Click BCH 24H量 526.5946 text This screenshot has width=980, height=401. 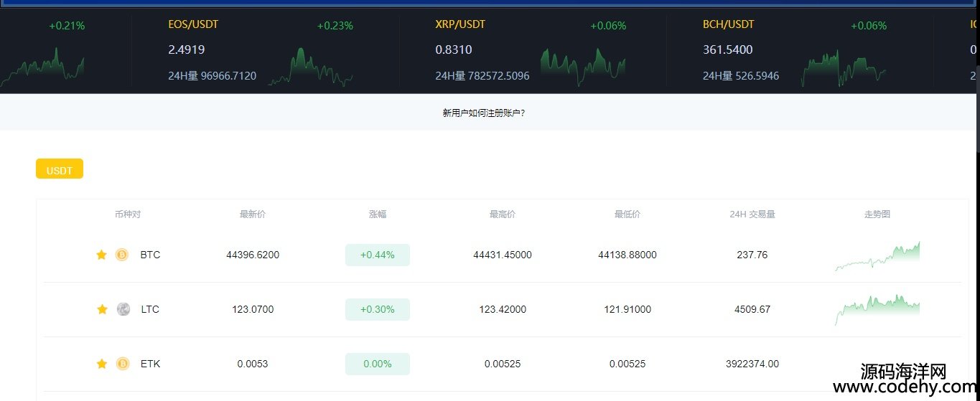coord(741,75)
